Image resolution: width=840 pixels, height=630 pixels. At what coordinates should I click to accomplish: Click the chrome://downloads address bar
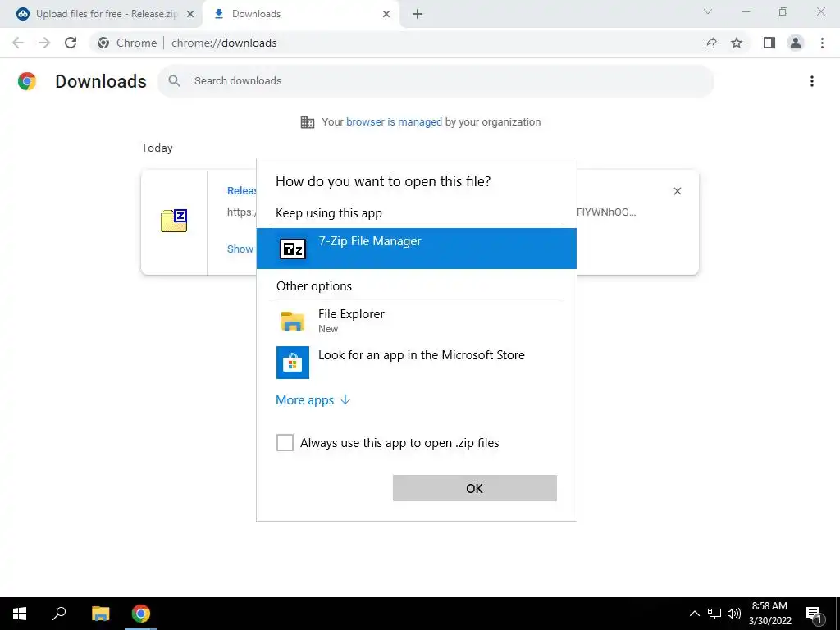(224, 43)
